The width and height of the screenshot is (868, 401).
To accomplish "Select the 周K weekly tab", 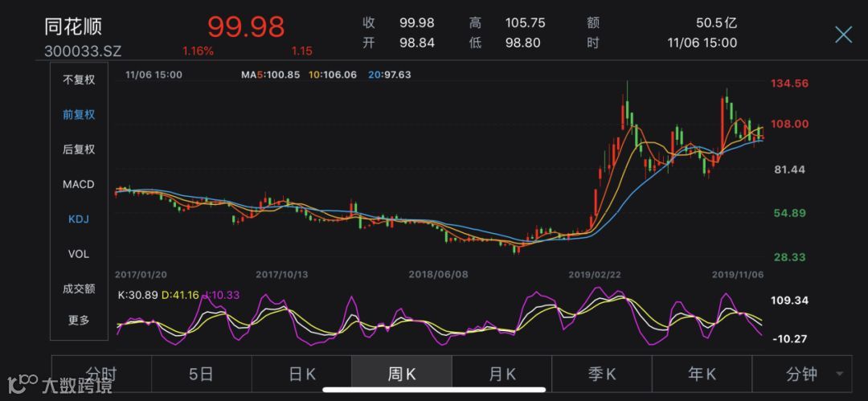I will click(402, 374).
